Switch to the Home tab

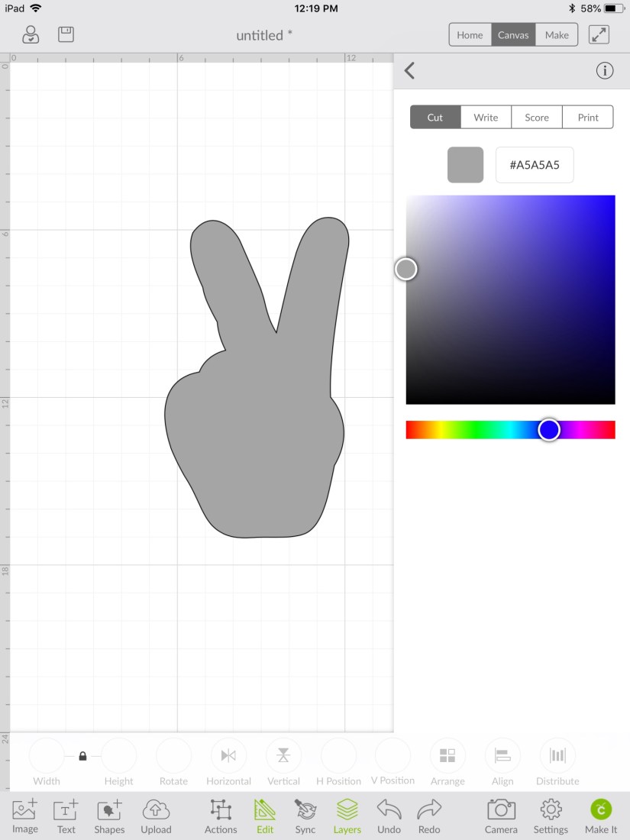(470, 35)
